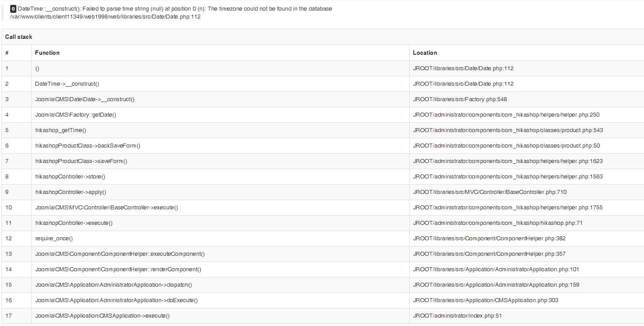This screenshot has height=326, width=644.
Task: Select ComponentHelper::renderComponent() function cell
Action: [x=118, y=269]
